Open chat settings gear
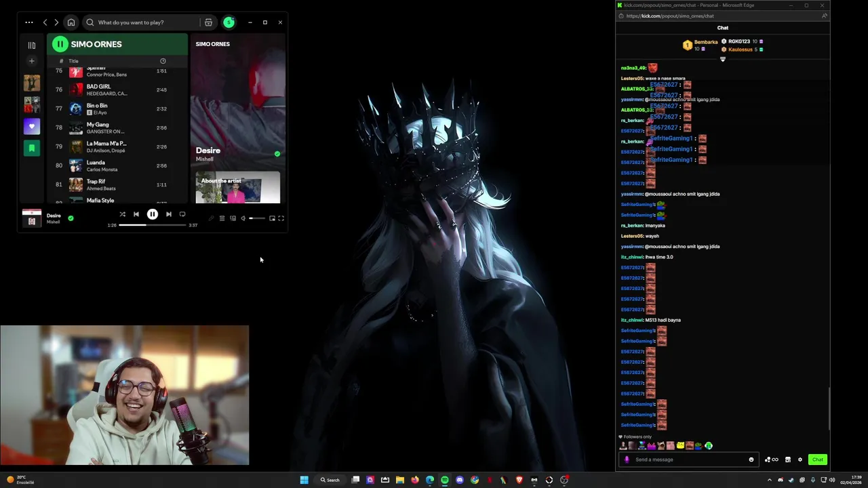The height and width of the screenshot is (488, 868). click(x=800, y=460)
